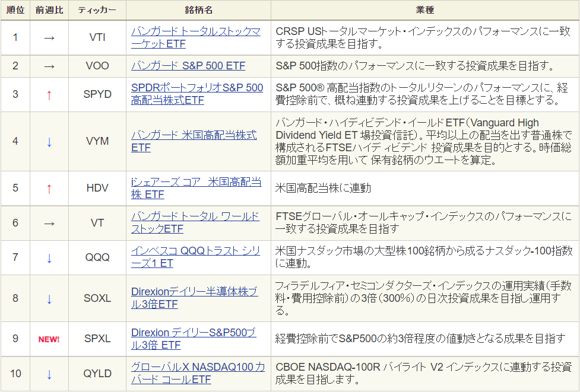
Task: Click the blue down arrow in the QQQ row
Action: pos(49,258)
